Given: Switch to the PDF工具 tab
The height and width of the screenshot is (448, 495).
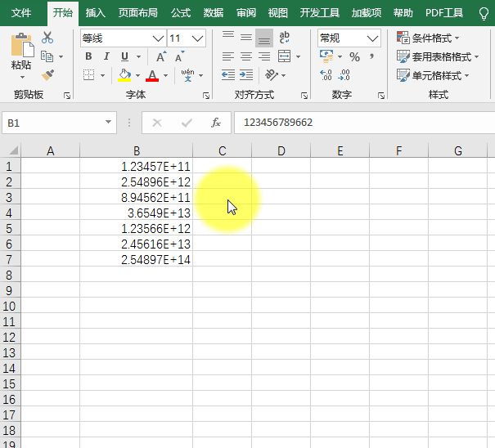Looking at the screenshot, I should 444,13.
